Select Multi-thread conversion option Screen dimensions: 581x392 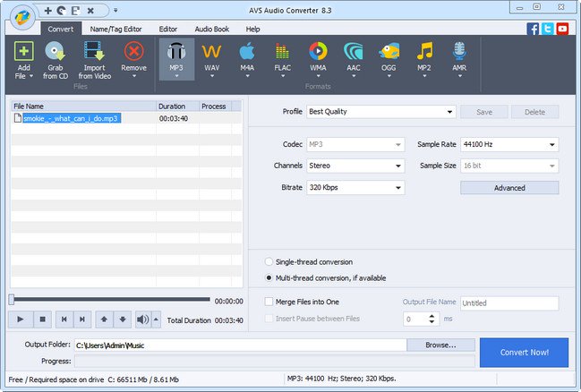click(269, 277)
